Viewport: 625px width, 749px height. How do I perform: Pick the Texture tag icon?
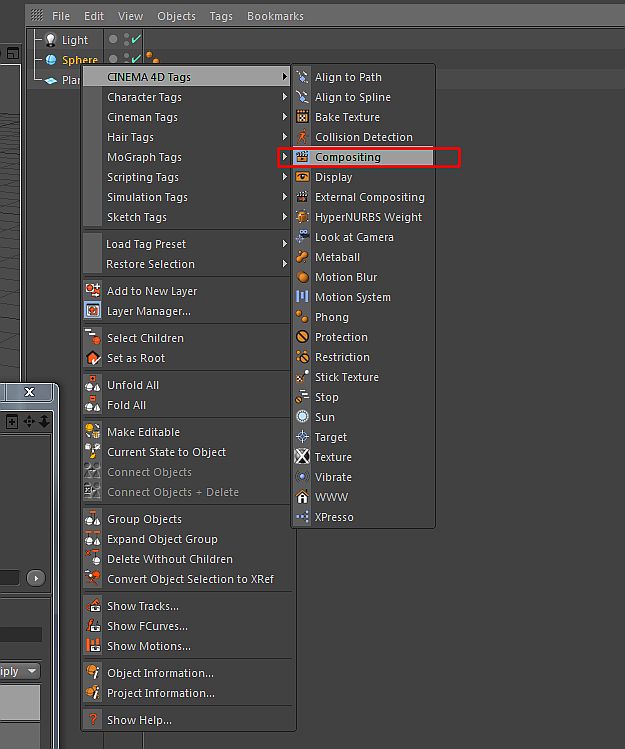(302, 457)
